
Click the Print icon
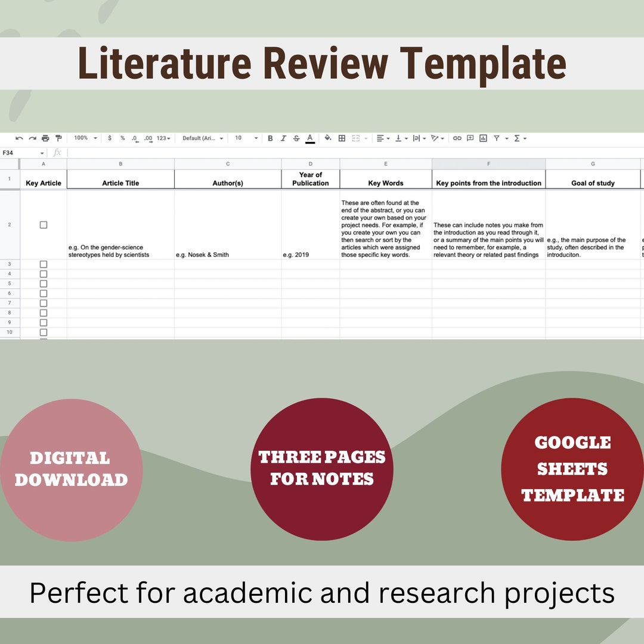point(45,138)
